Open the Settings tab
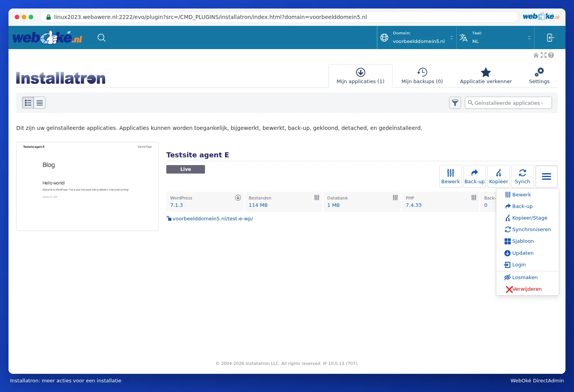Viewport: 574px width, 392px height. (x=539, y=76)
